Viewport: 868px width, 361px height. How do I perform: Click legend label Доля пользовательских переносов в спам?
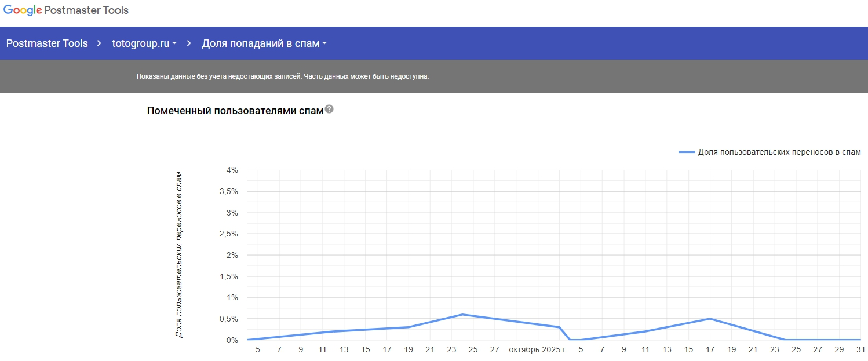[x=779, y=152]
